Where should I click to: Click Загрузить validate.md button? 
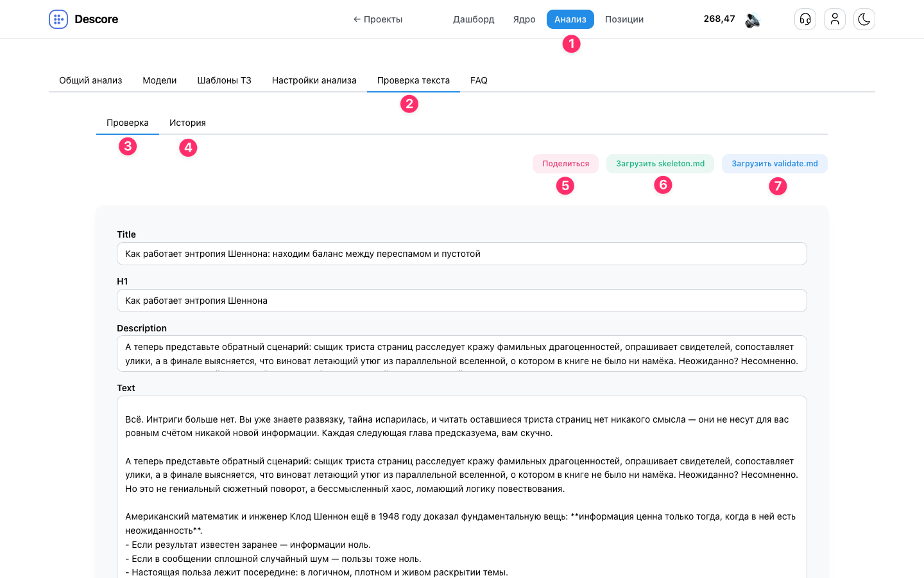pyautogui.click(x=774, y=164)
